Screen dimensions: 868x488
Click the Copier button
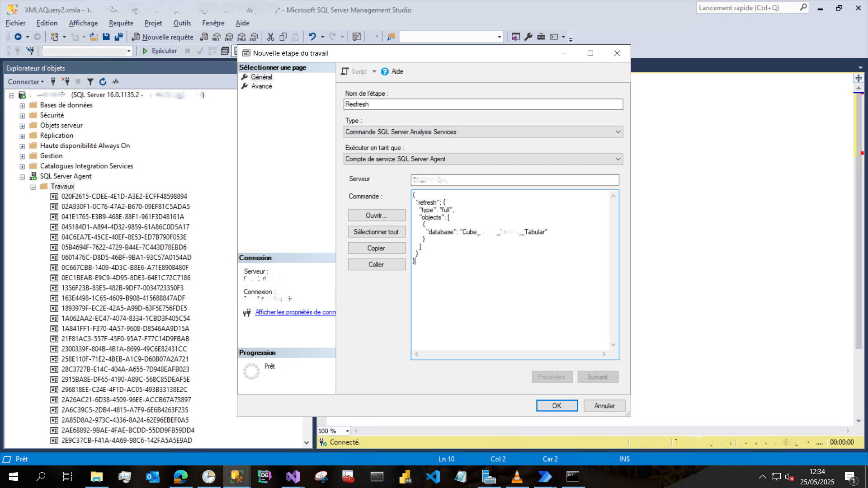click(377, 248)
